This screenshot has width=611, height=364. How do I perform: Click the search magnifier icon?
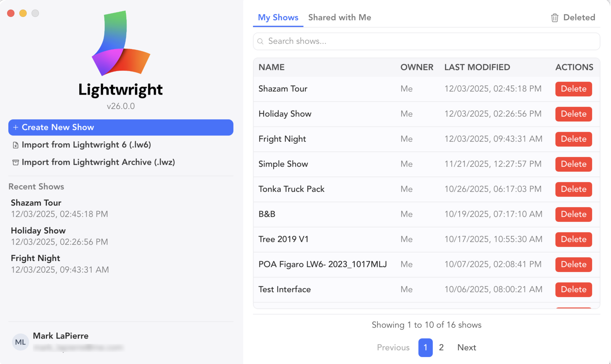[x=261, y=41]
